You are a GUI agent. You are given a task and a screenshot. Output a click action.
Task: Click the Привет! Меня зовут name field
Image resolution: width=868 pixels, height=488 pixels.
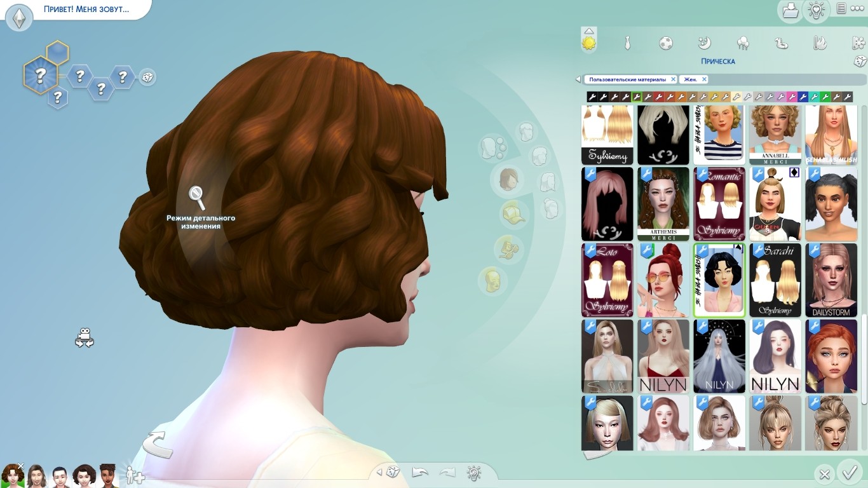tap(86, 10)
